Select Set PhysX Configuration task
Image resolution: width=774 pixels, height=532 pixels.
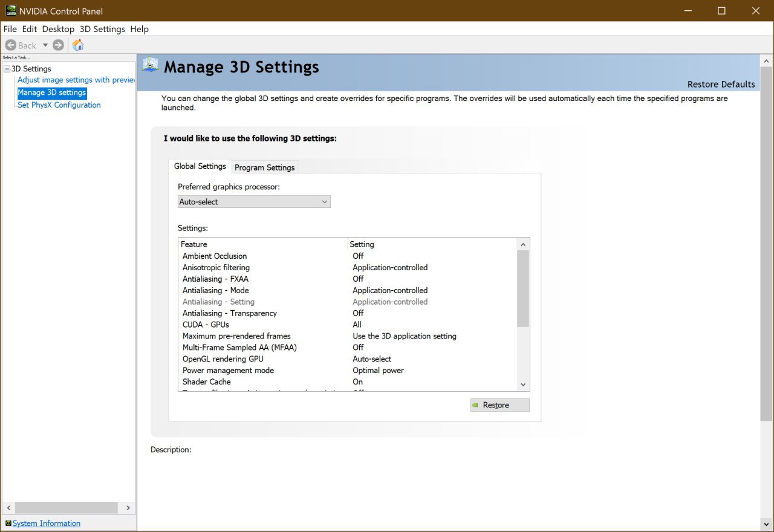[x=59, y=105]
